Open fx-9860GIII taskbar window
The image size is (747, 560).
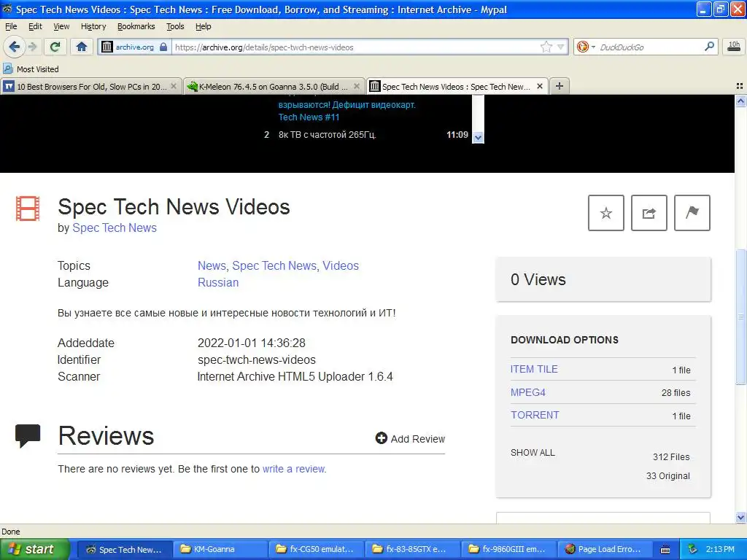click(x=508, y=550)
